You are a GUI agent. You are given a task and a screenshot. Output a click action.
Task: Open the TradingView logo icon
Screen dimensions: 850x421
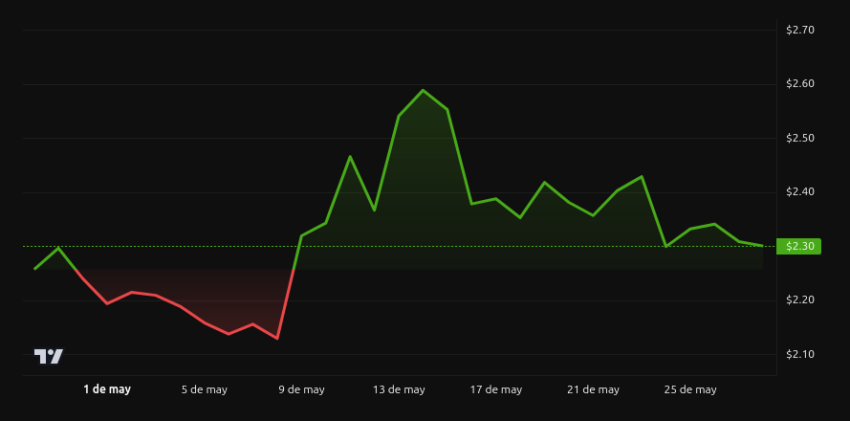[49, 356]
